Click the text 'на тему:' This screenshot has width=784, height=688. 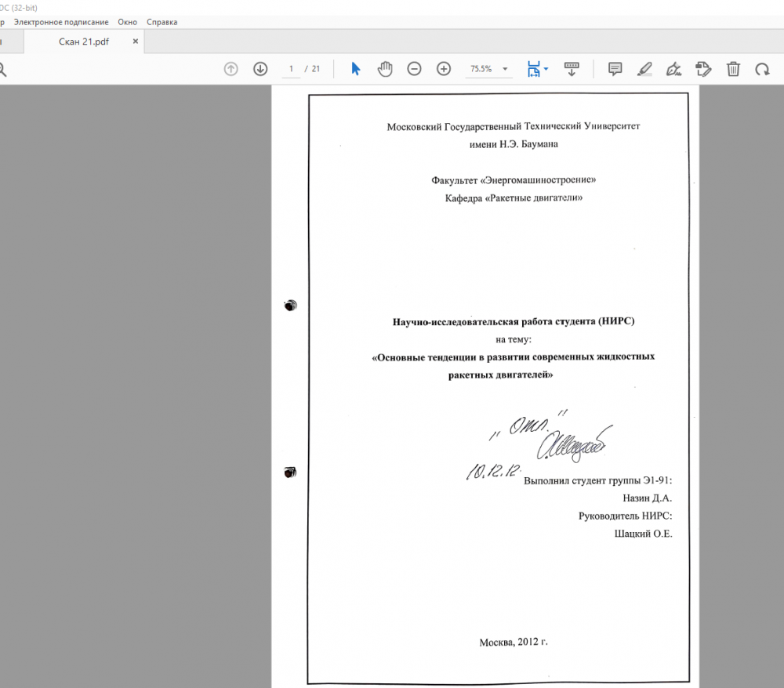coord(514,340)
